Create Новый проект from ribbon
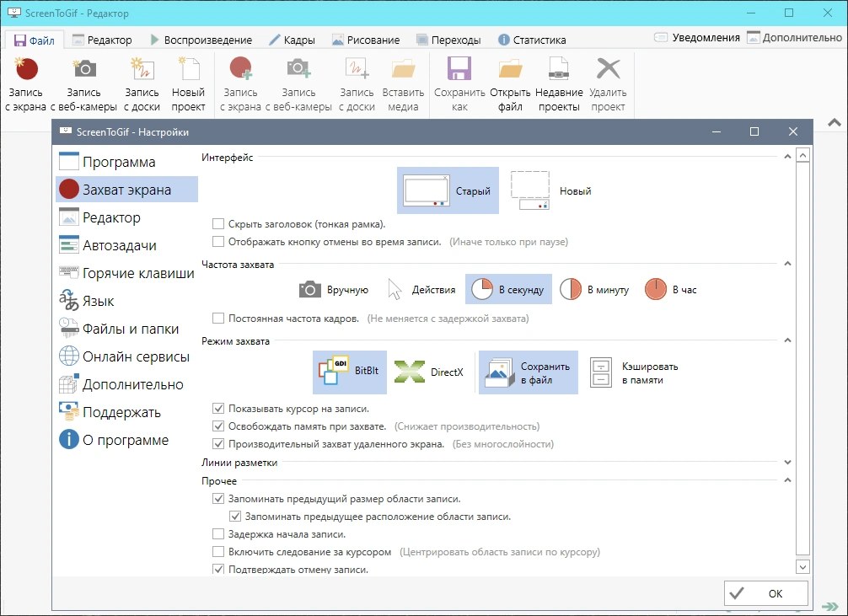Image resolution: width=848 pixels, height=616 pixels. [x=188, y=84]
